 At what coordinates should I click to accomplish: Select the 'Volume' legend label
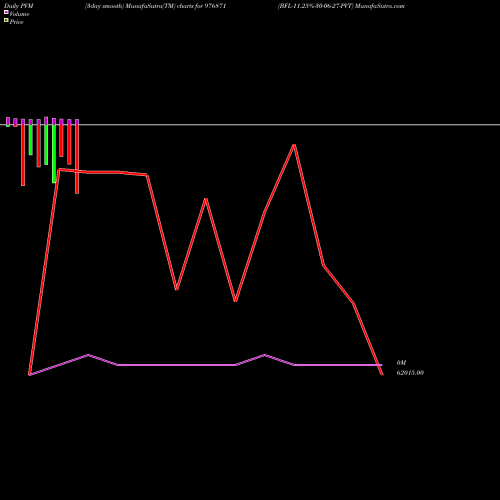click(19, 14)
